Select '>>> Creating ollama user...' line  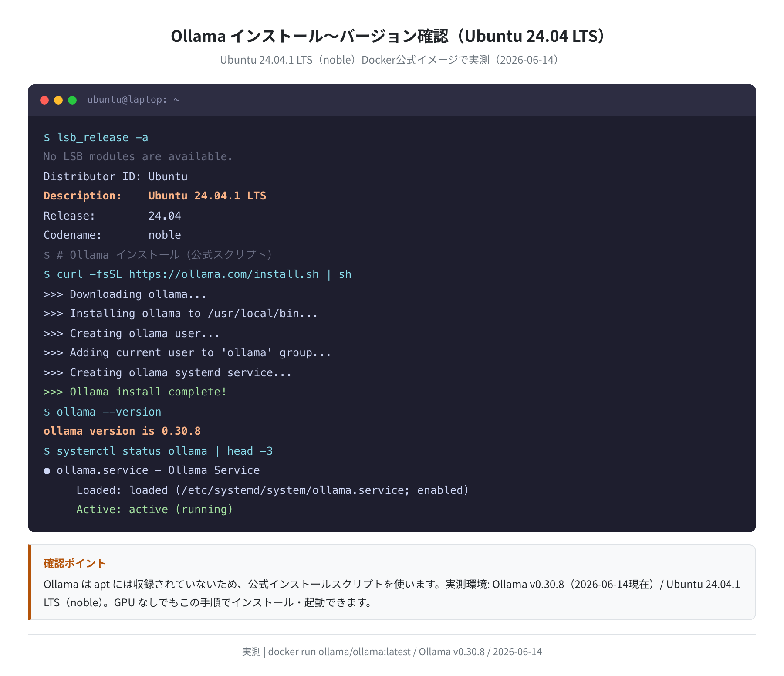(132, 333)
